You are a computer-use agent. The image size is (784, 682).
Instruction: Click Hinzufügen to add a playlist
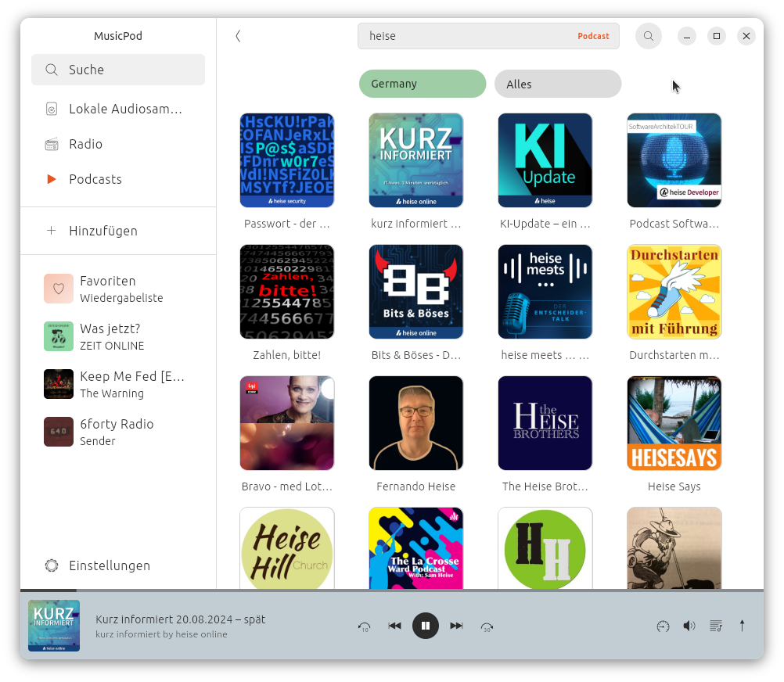118,231
